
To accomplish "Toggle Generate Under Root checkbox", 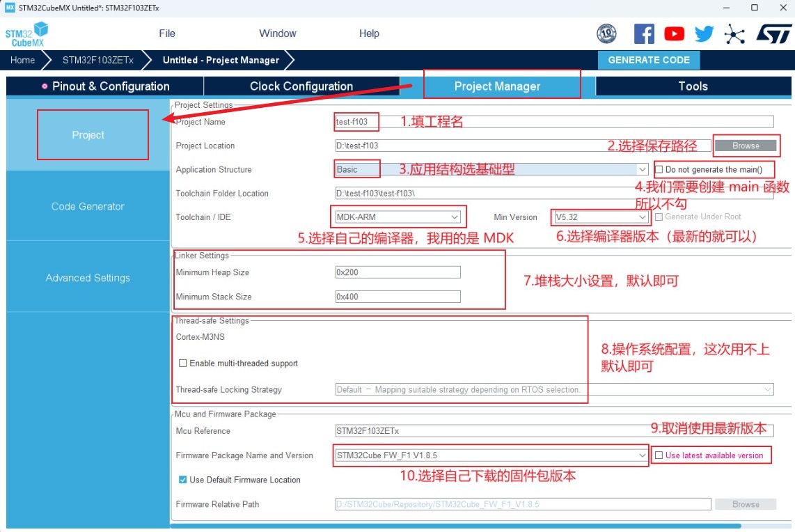I will pos(659,217).
